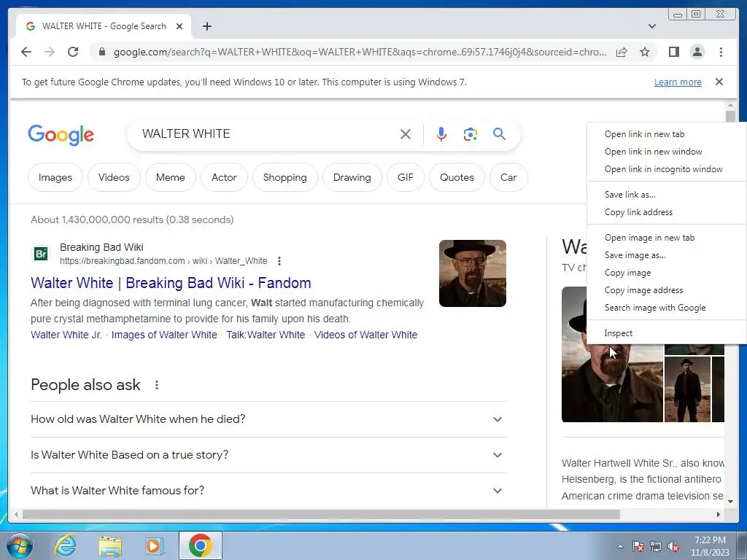Open Walter White Breaking Bad Wiki Fandom link

[x=171, y=283]
